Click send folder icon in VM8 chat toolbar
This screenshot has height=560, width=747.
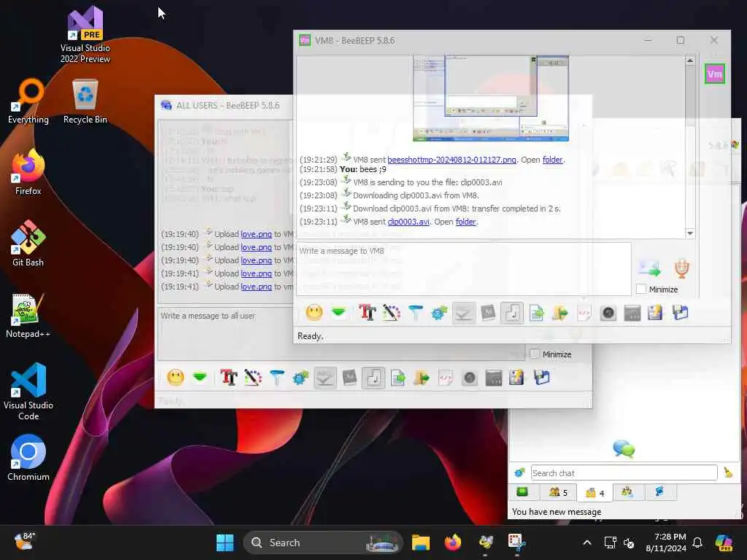pyautogui.click(x=560, y=313)
